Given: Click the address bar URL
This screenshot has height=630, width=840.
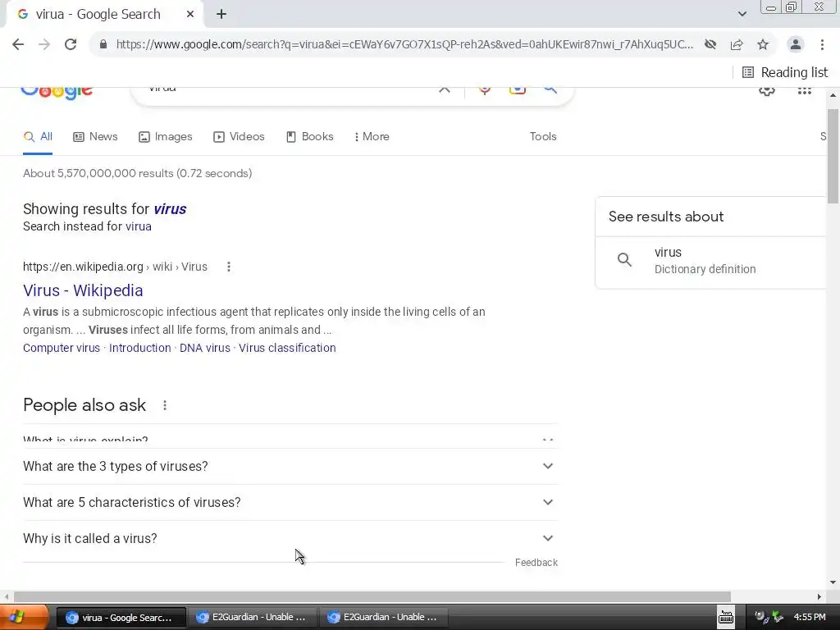Looking at the screenshot, I should pos(404,44).
